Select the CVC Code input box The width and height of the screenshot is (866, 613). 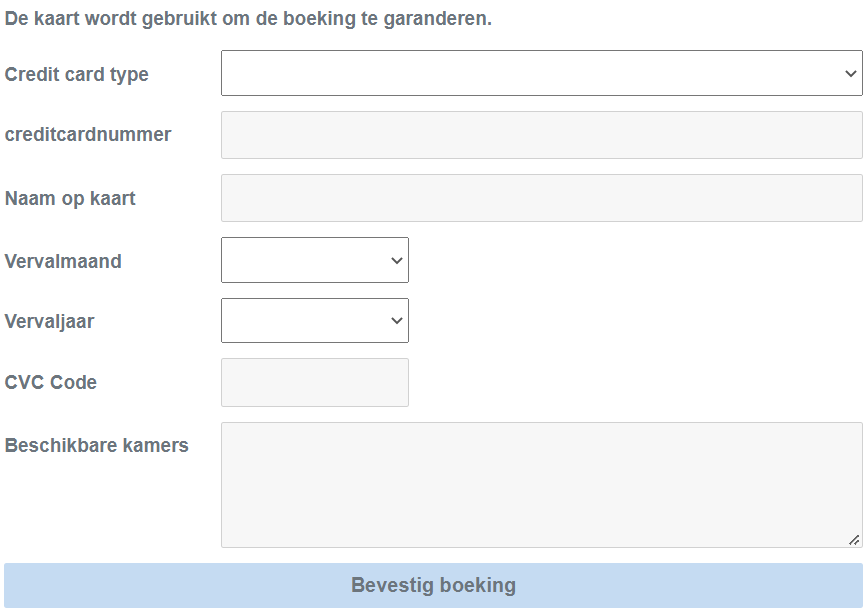[x=314, y=382]
